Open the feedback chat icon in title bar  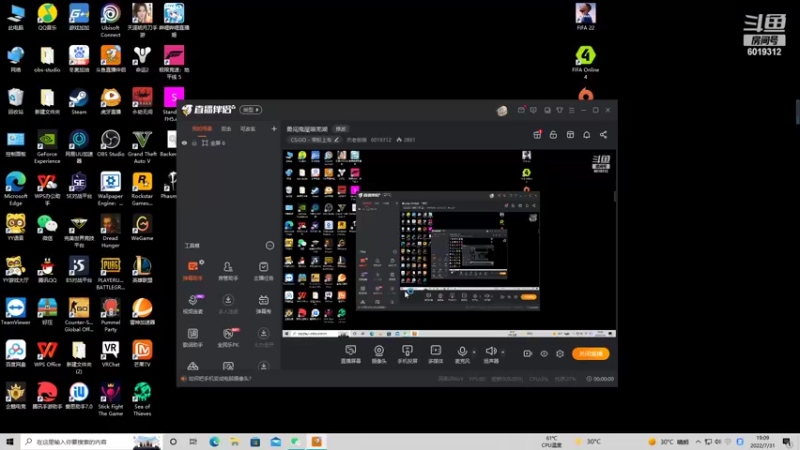(x=533, y=110)
